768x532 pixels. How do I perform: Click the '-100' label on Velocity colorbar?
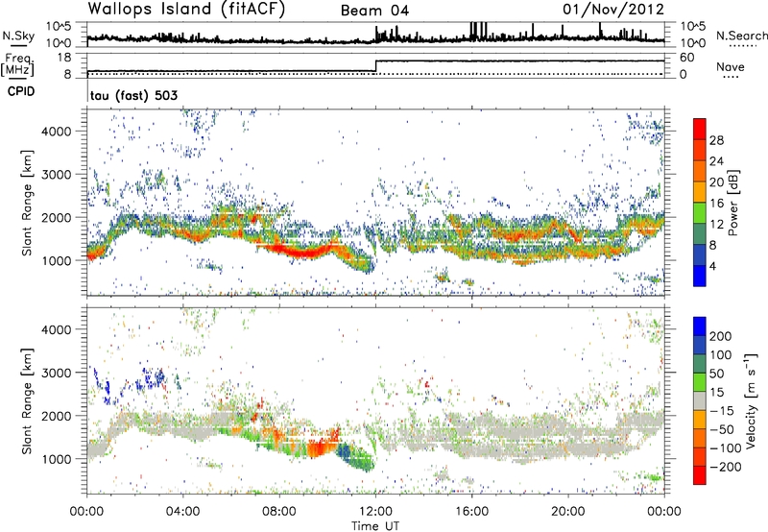(x=725, y=448)
